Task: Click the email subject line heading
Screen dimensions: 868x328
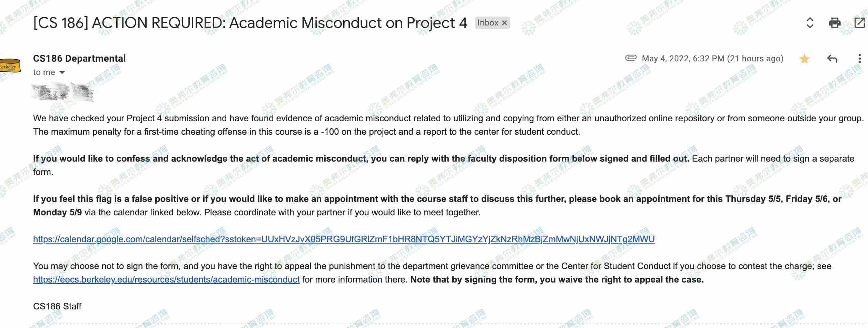Action: (250, 23)
